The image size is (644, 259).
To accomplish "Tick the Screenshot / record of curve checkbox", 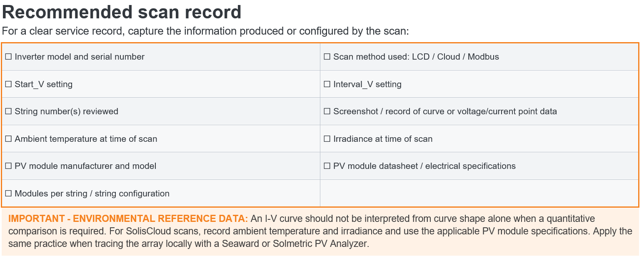I will point(327,111).
